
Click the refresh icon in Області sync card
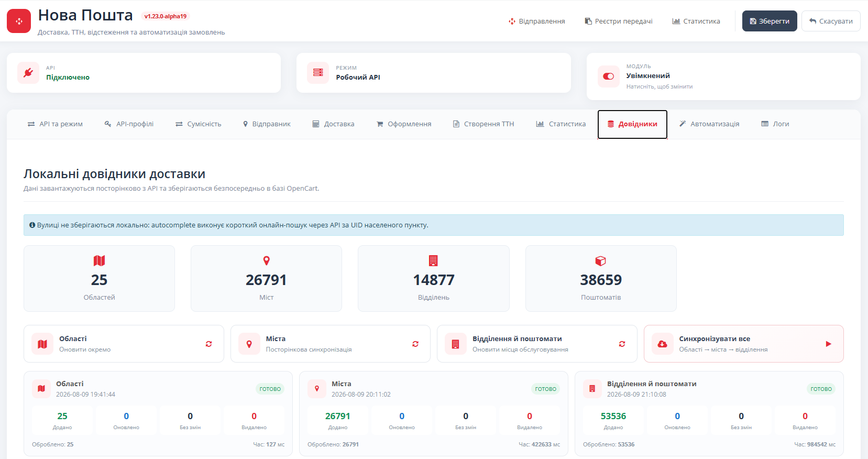click(208, 344)
